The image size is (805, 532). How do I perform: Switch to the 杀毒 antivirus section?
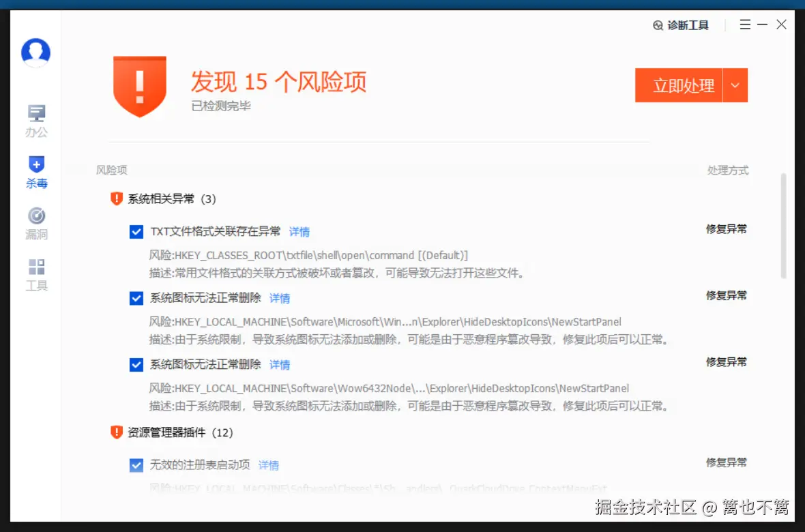click(x=36, y=173)
